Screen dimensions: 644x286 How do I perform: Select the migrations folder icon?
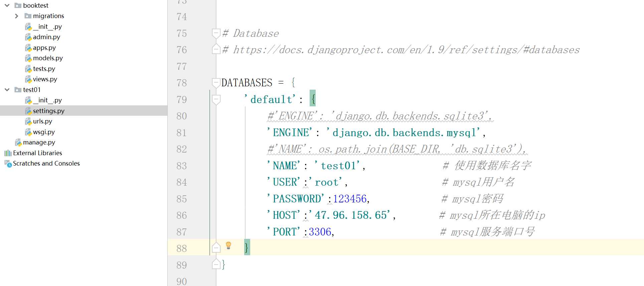(28, 16)
